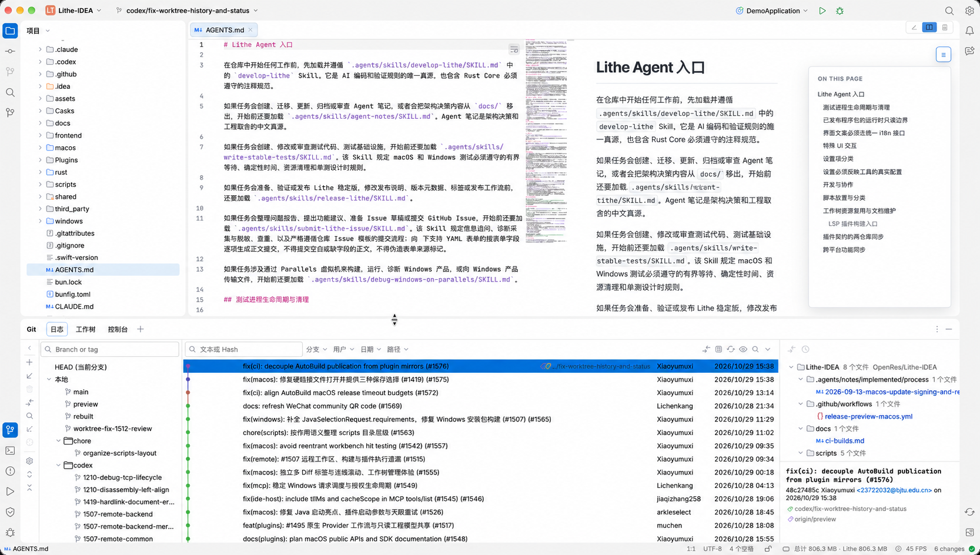Select the active Git tool window icon
The width and height of the screenshot is (980, 555).
(x=10, y=430)
